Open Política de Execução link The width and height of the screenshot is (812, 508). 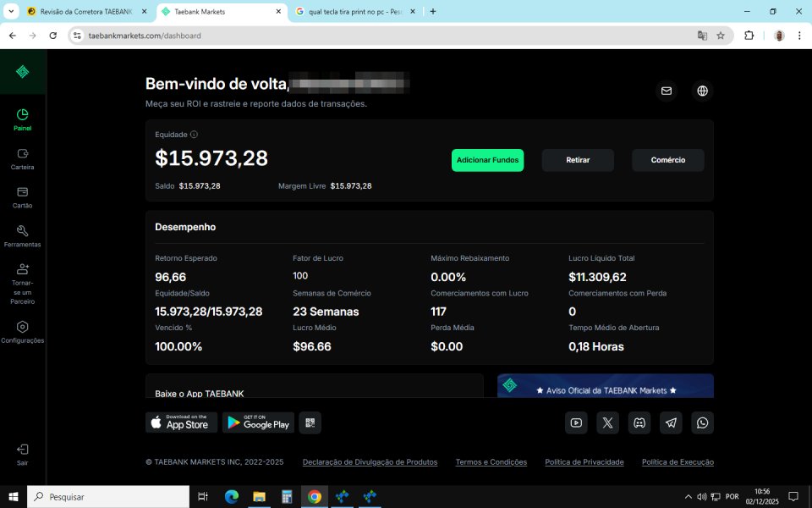pos(678,462)
